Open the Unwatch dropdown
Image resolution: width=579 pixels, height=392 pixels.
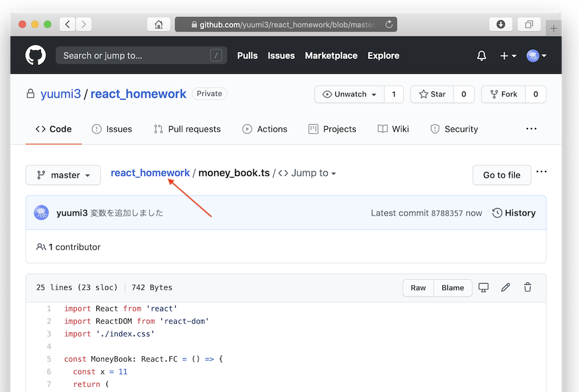tap(349, 94)
